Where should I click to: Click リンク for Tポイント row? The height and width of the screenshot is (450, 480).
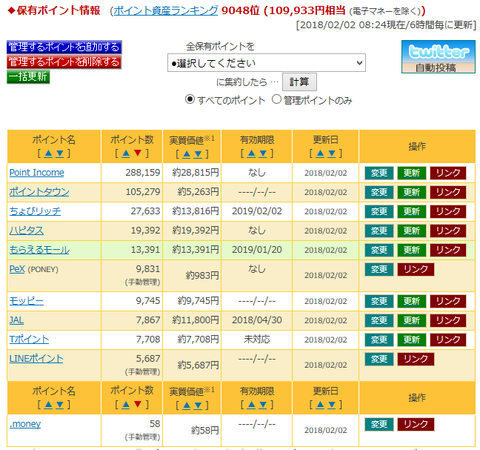448,340
